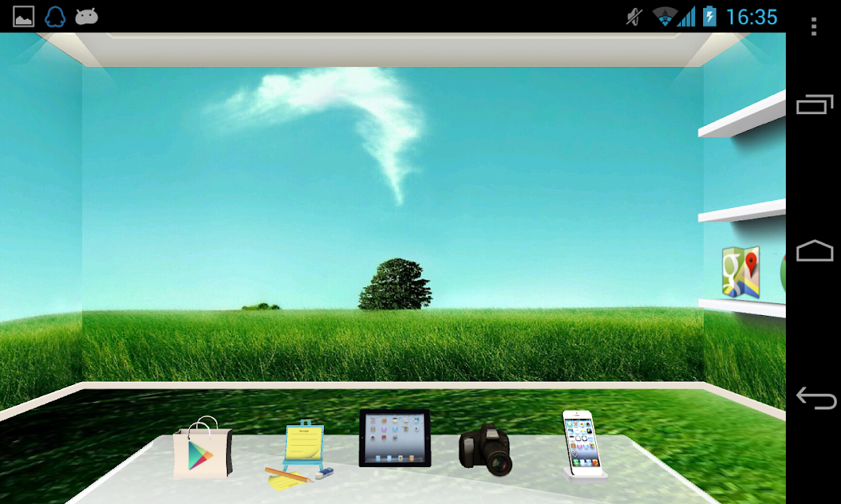Show recent apps overview
Screen dimensions: 841x504
[x=814, y=104]
